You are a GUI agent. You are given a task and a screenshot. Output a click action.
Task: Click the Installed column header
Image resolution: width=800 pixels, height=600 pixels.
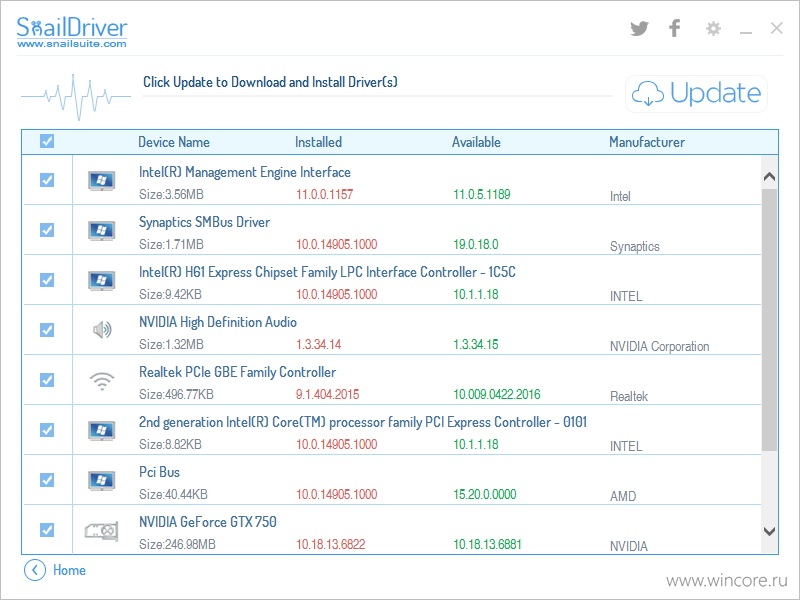click(x=318, y=142)
